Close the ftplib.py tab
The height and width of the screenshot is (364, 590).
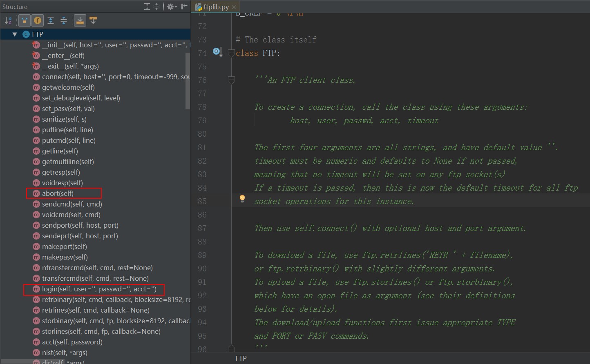click(234, 7)
